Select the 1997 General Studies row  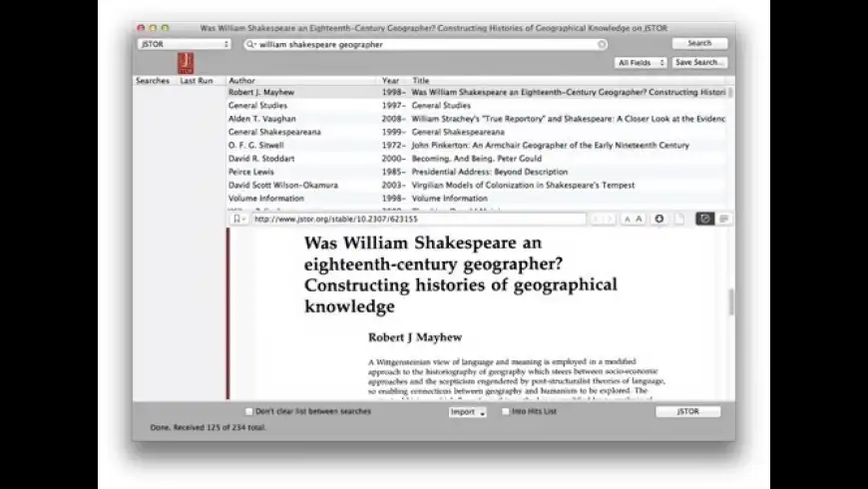click(x=477, y=105)
